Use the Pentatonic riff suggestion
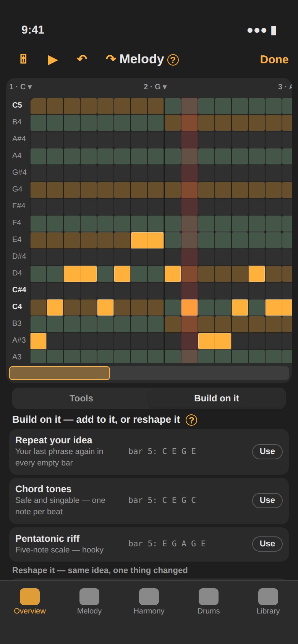This screenshot has width=298, height=644. point(267,544)
